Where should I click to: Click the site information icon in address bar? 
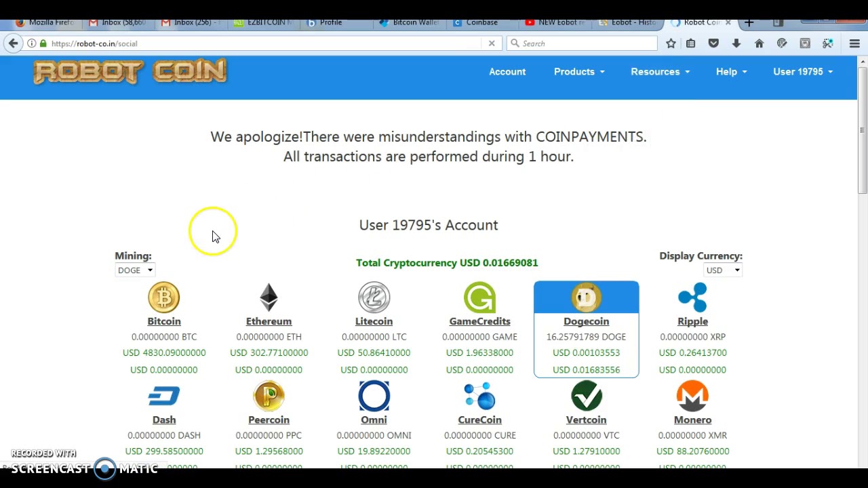(x=31, y=43)
